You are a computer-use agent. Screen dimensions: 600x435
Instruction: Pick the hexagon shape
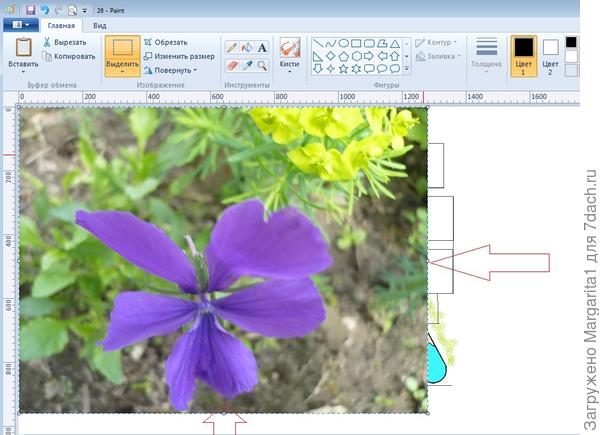pos(356,56)
